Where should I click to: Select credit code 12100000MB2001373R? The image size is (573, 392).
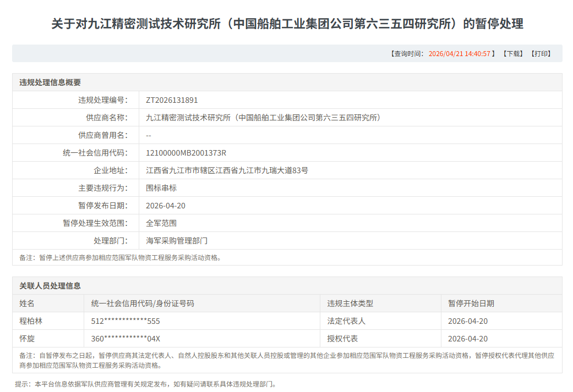(186, 153)
